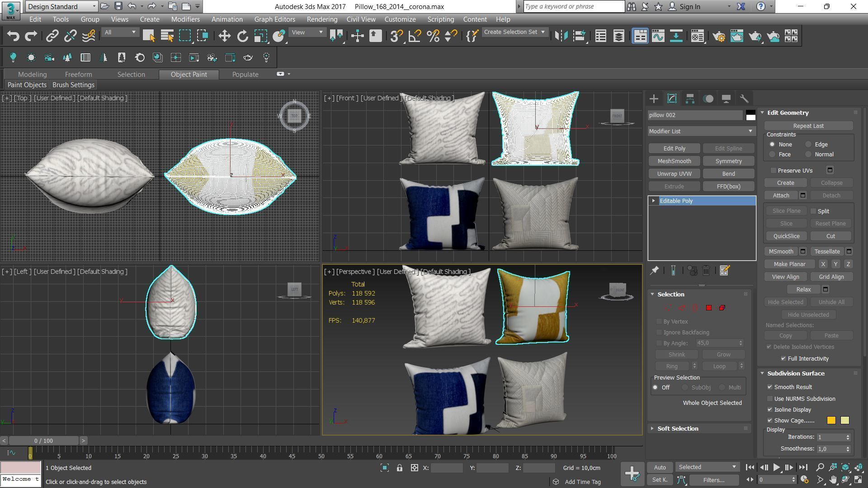Click the Mirror tool
Image resolution: width=868 pixels, height=488 pixels.
pyautogui.click(x=561, y=36)
